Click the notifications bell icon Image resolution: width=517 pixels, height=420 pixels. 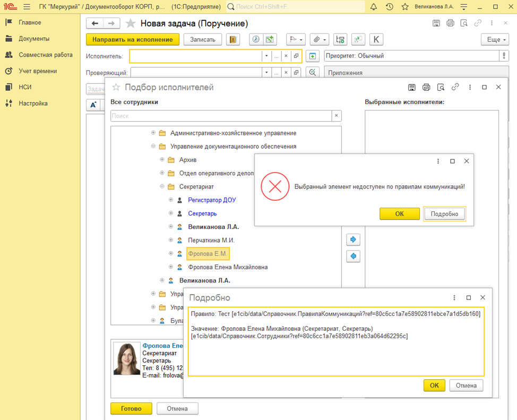pos(374,7)
